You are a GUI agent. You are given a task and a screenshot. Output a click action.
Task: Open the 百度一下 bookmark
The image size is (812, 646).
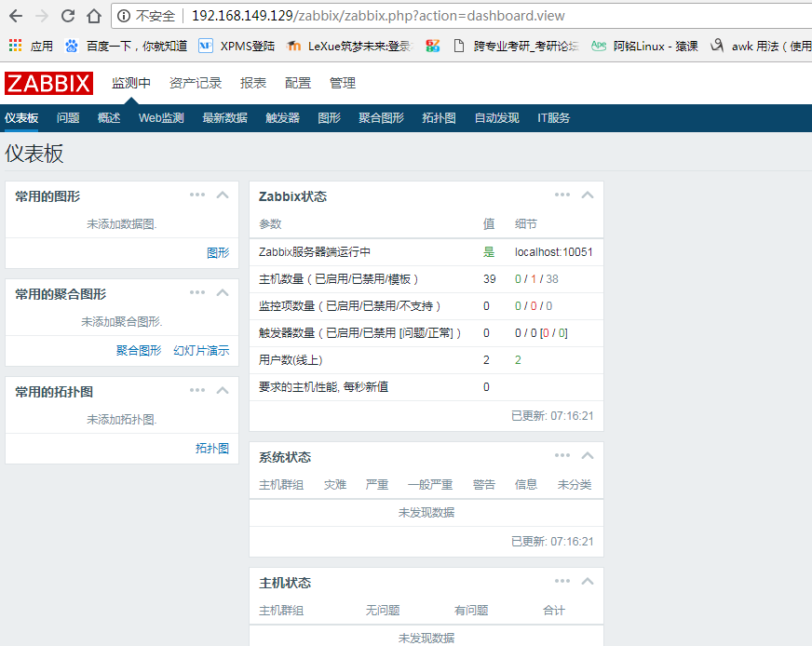point(126,46)
